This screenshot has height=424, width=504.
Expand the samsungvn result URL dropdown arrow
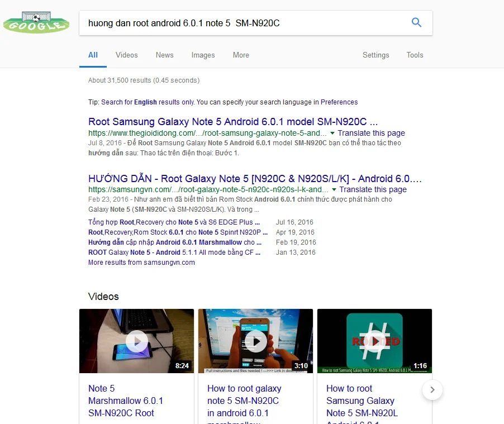334,189
